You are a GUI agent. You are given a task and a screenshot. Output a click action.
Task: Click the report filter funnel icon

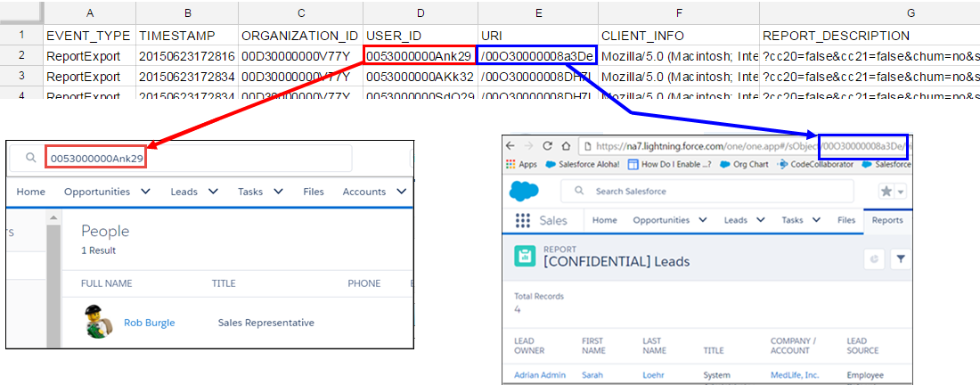pos(900,258)
